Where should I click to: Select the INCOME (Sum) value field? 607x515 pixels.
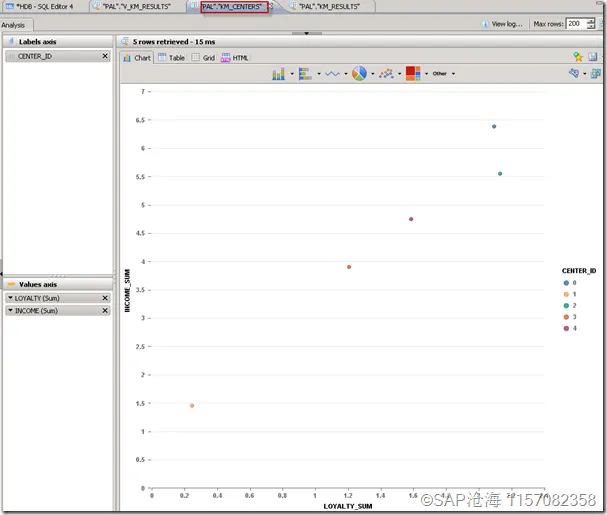coord(58,311)
